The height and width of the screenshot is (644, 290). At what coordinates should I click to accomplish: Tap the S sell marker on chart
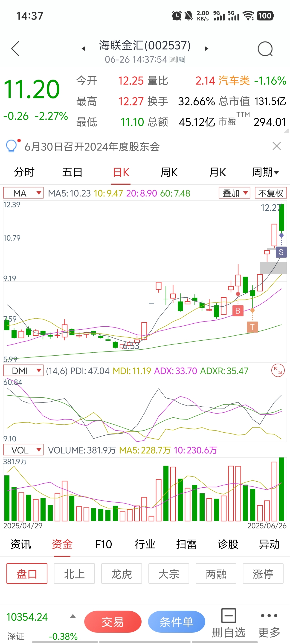click(281, 252)
